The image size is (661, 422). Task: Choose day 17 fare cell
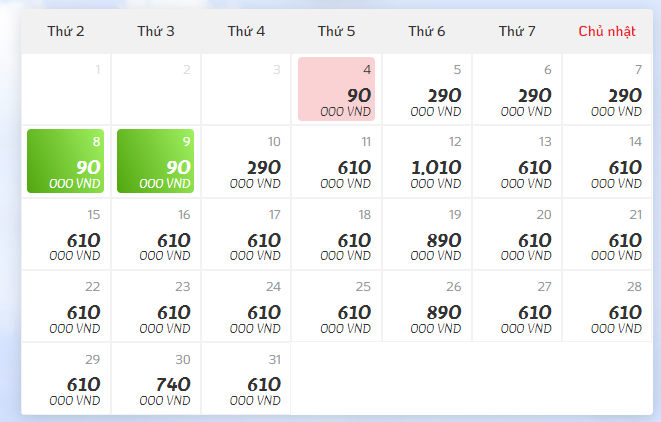246,234
